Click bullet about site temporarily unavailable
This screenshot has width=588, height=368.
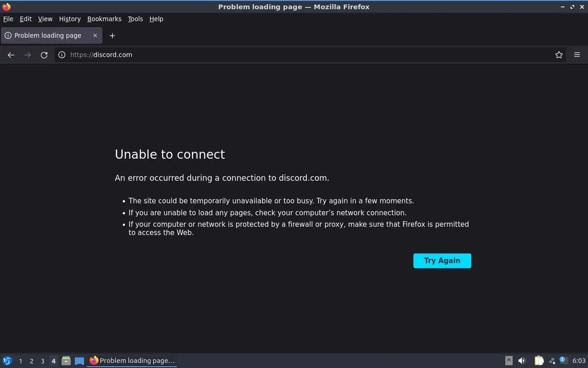coord(271,201)
